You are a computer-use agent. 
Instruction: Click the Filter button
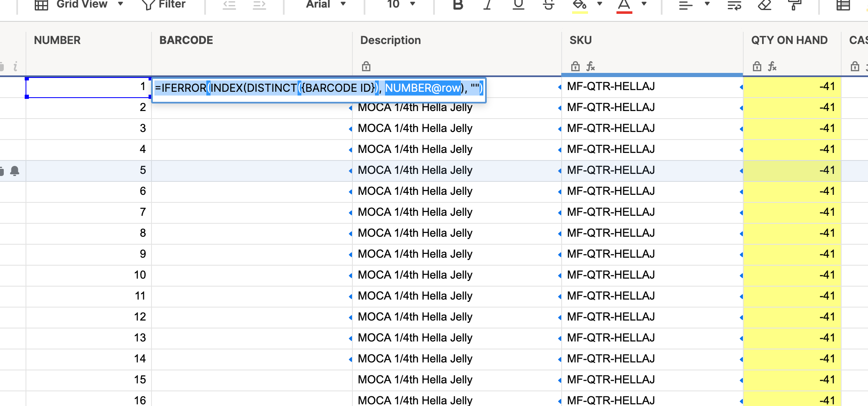(x=164, y=5)
